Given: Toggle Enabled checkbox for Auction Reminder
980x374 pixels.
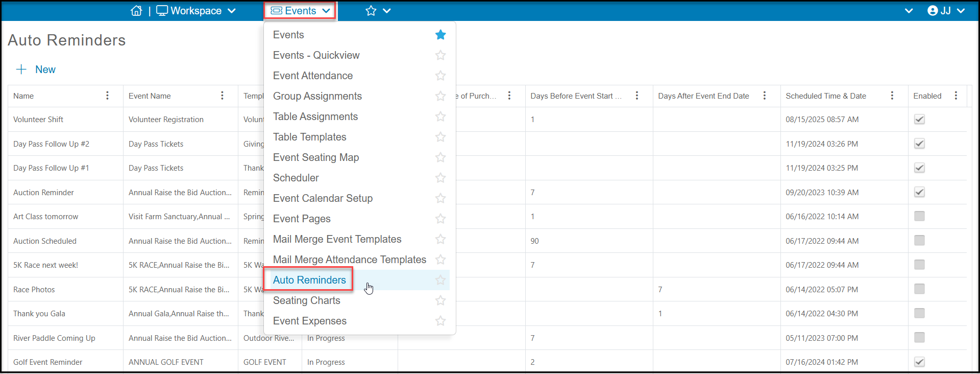Looking at the screenshot, I should 919,192.
